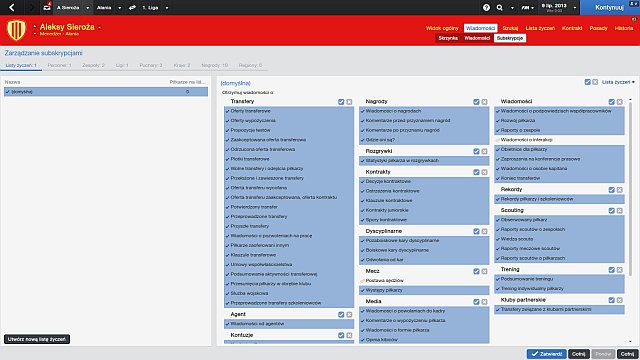Click the Alania club badge shield
640x360 pixels.
(x=16, y=30)
